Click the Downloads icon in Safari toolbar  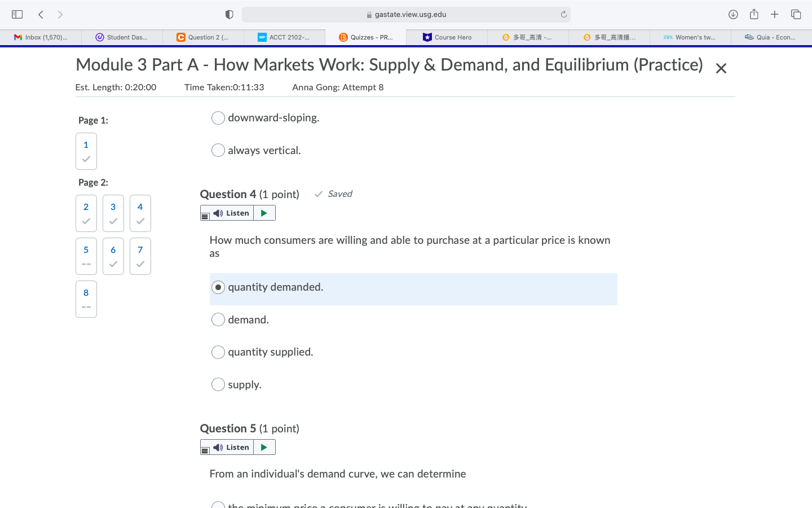click(x=733, y=14)
